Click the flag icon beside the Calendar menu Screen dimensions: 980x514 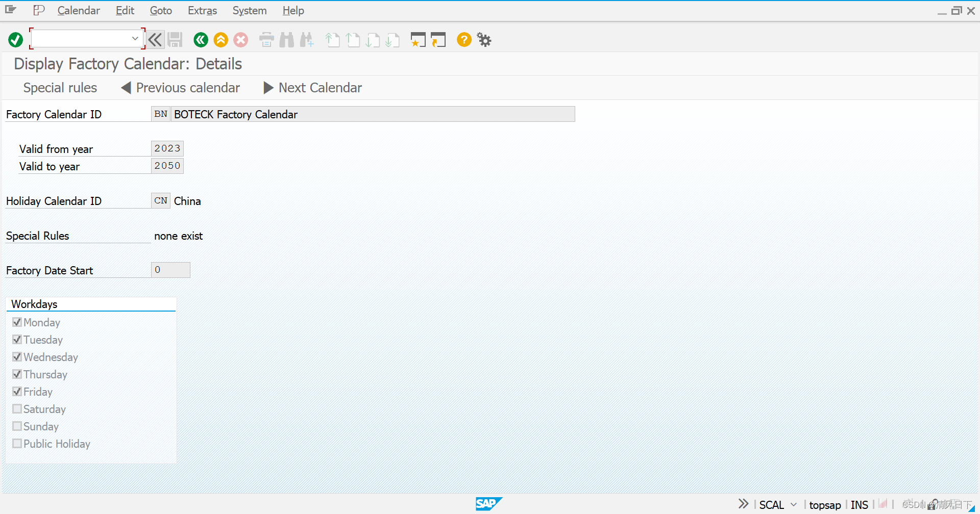coord(39,10)
